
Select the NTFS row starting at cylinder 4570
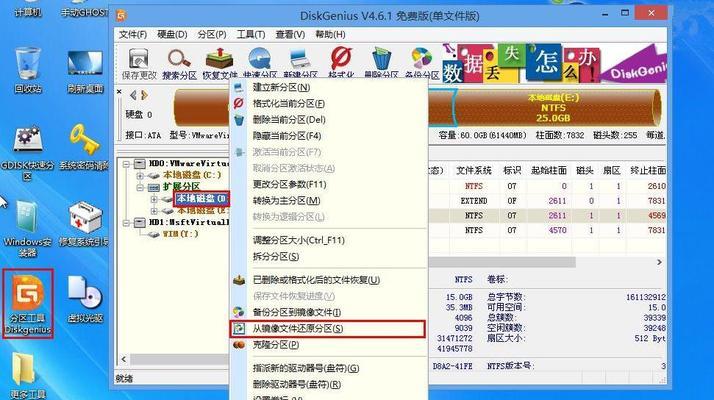547,230
